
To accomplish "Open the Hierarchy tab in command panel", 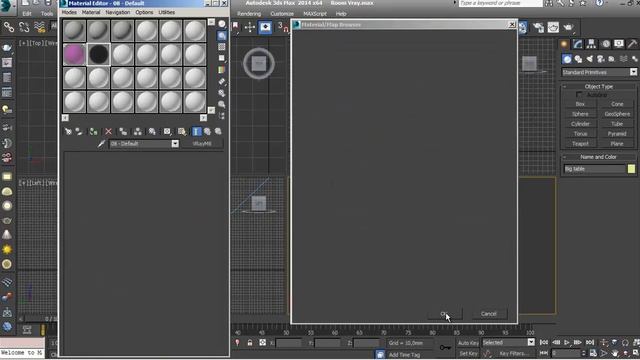I will pyautogui.click(x=591, y=44).
